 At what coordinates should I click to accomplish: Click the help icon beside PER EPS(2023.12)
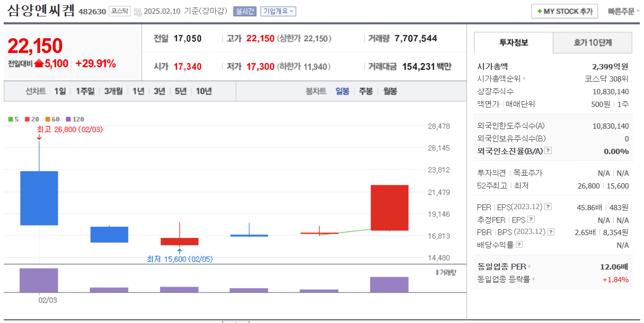click(548, 207)
